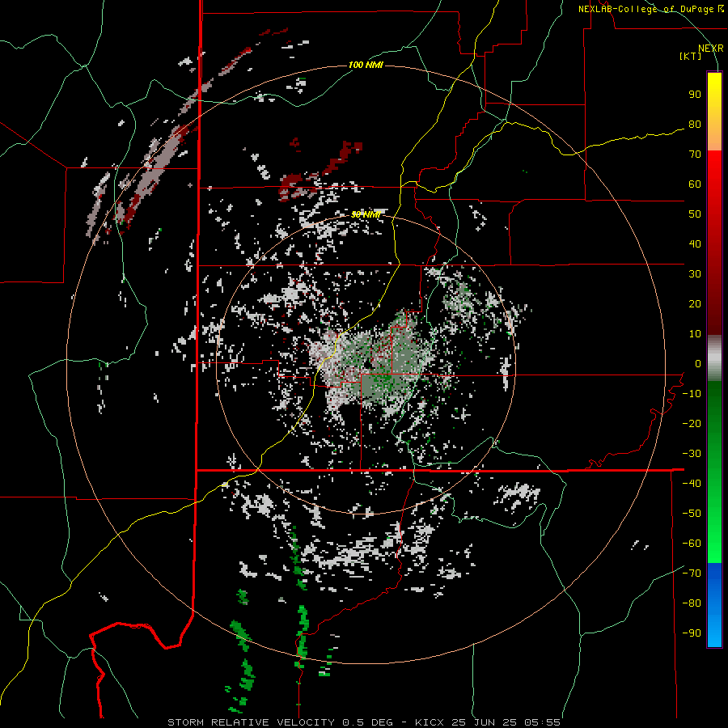Click the -90 value on the velocity scale
The height and width of the screenshot is (728, 728).
click(x=692, y=633)
